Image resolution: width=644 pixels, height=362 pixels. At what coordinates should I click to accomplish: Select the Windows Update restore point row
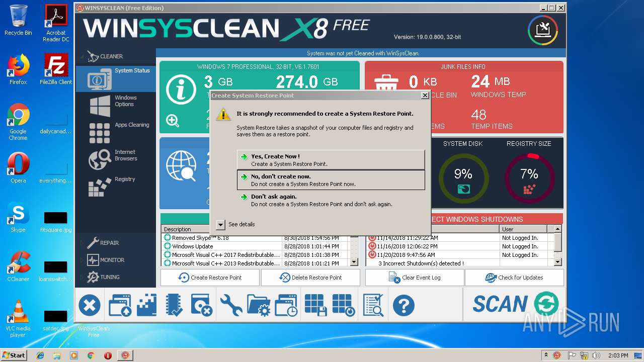coord(256,246)
